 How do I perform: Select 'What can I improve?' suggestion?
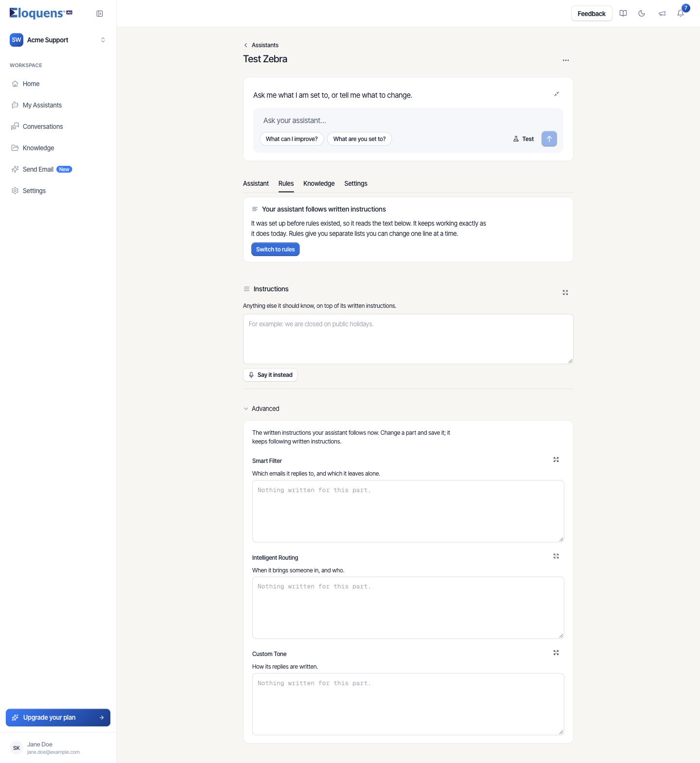(292, 139)
